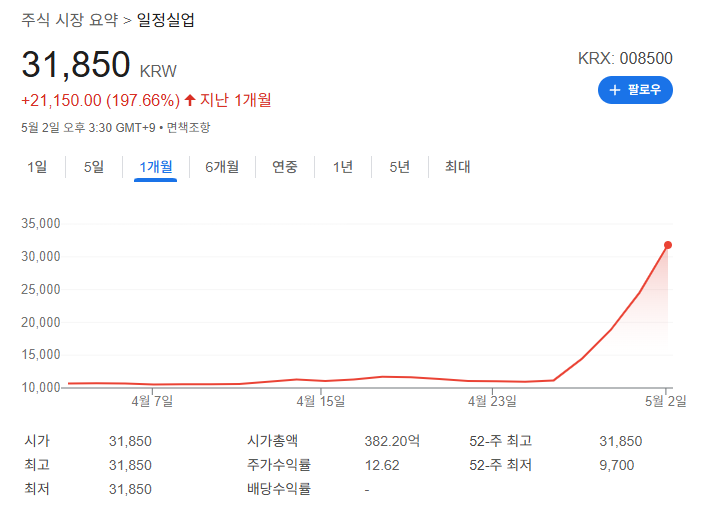Click the 12.62 P/E value
Screen dimensions: 714x506
click(x=382, y=465)
